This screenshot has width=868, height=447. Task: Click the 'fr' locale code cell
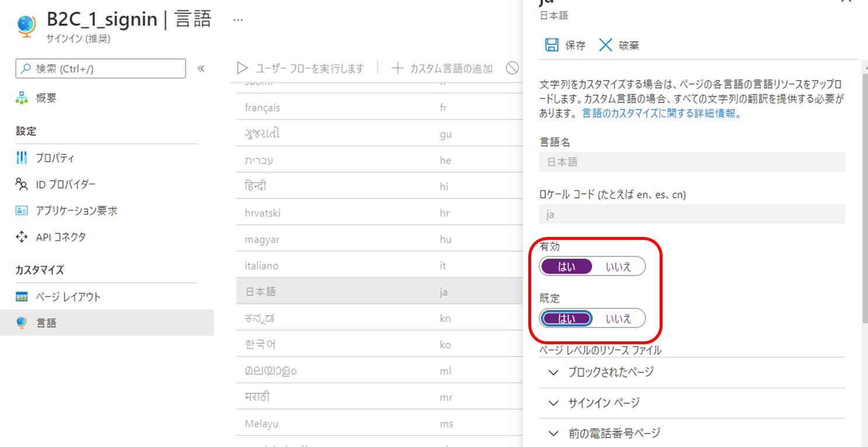(444, 108)
